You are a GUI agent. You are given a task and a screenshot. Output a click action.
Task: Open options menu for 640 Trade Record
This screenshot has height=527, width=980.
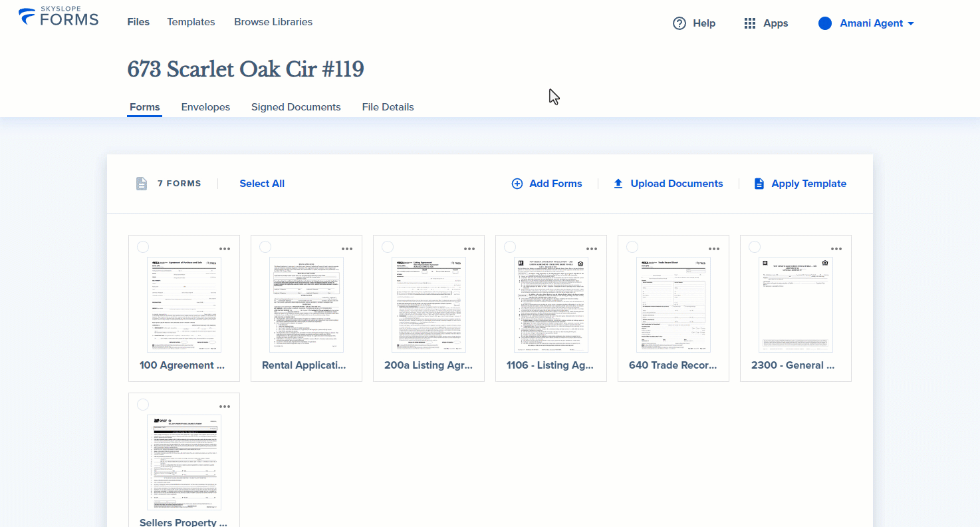(x=714, y=249)
